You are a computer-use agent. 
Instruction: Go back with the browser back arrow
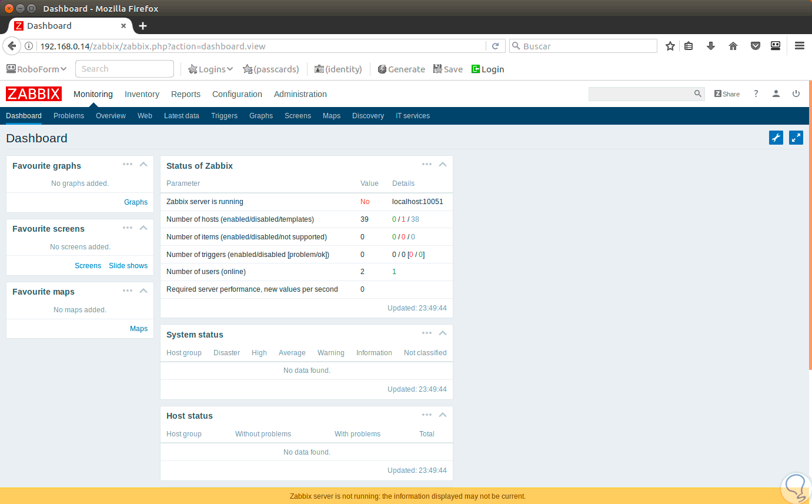pyautogui.click(x=12, y=46)
